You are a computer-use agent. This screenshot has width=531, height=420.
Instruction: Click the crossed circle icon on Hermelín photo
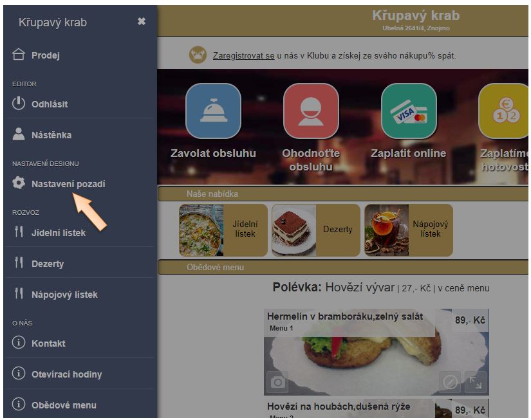(x=450, y=382)
